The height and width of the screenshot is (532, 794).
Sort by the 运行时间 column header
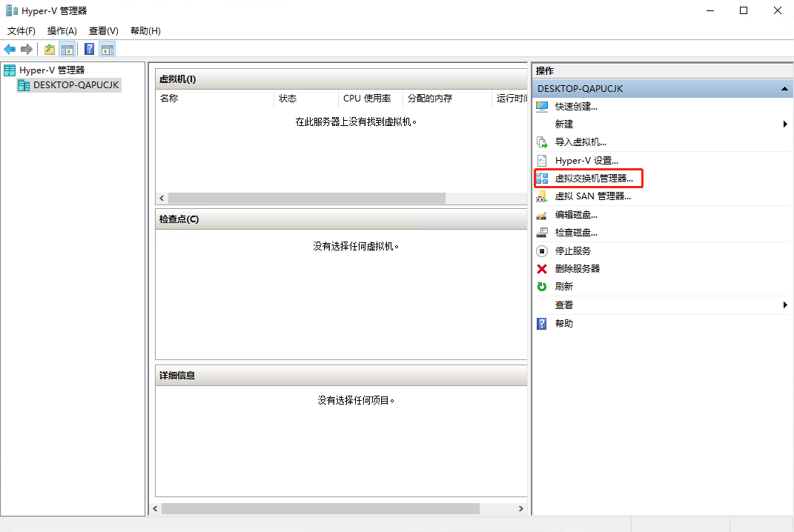pos(509,99)
